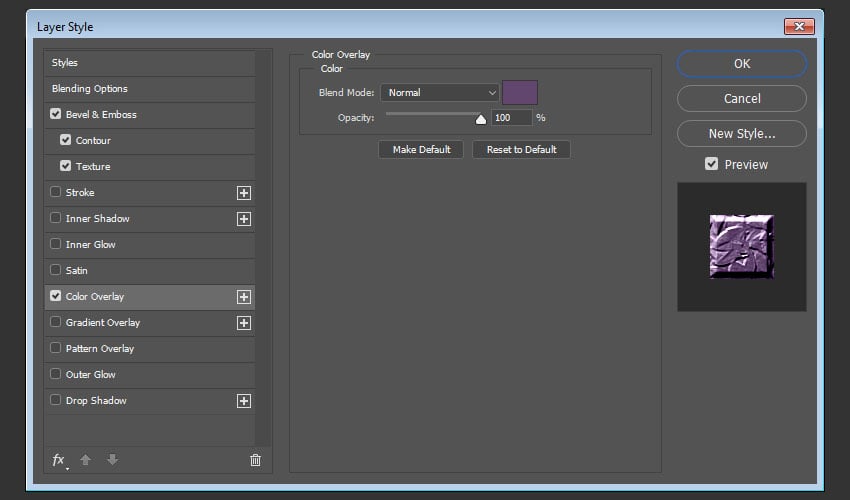Add another Gradient Overlay with plus icon
Screen dimensions: 850x500
pyautogui.click(x=244, y=323)
